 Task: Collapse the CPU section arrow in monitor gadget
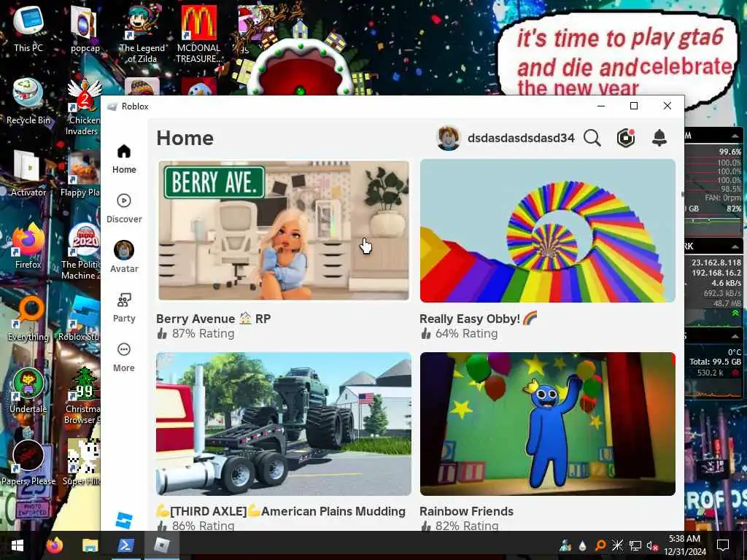pos(735,136)
